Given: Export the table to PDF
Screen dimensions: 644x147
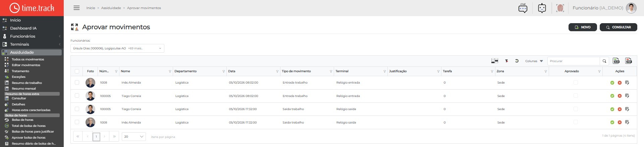Looking at the screenshot, I should click(x=629, y=61).
